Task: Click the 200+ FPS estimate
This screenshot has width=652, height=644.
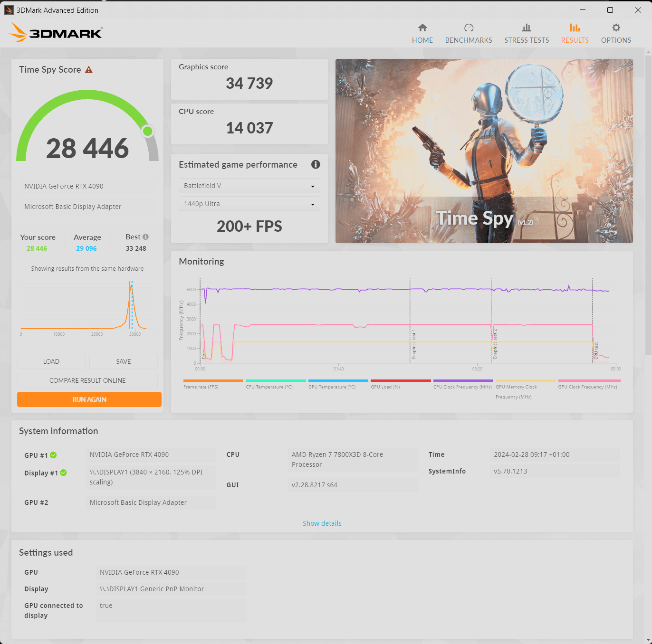Action: coord(249,227)
